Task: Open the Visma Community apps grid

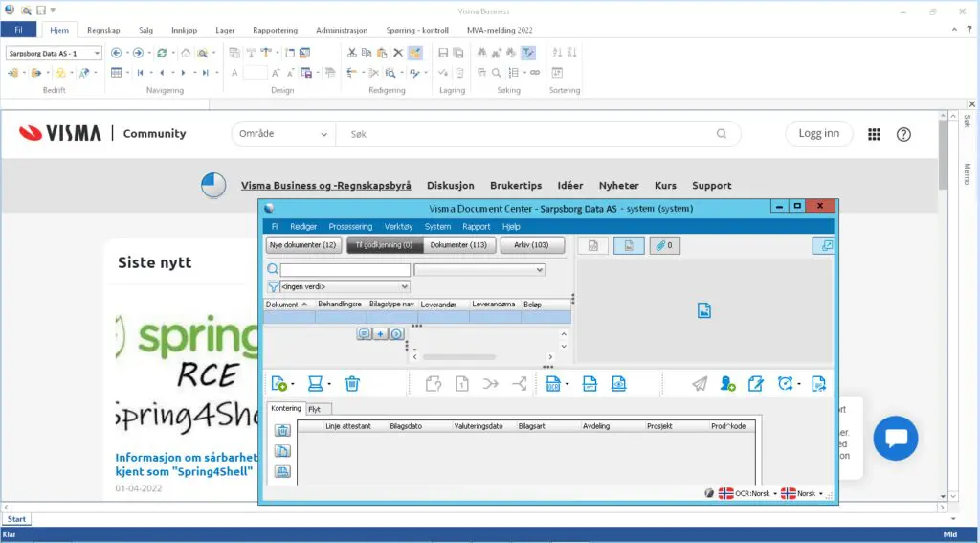Action: pyautogui.click(x=874, y=135)
